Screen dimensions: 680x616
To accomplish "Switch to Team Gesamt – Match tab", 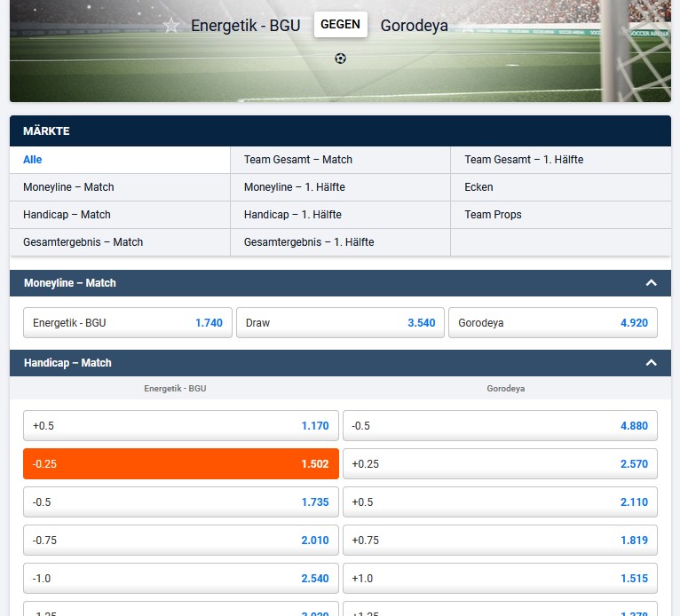I will click(x=340, y=160).
